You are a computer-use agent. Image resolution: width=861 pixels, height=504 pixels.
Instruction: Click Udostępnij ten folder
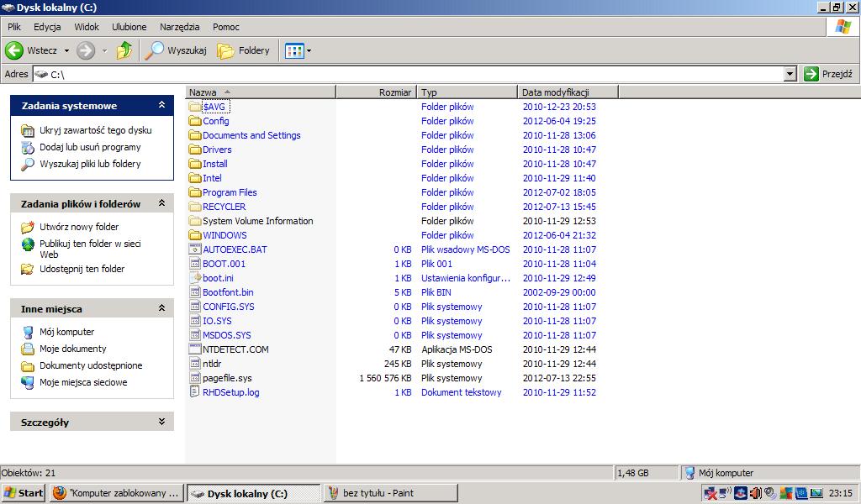[82, 269]
